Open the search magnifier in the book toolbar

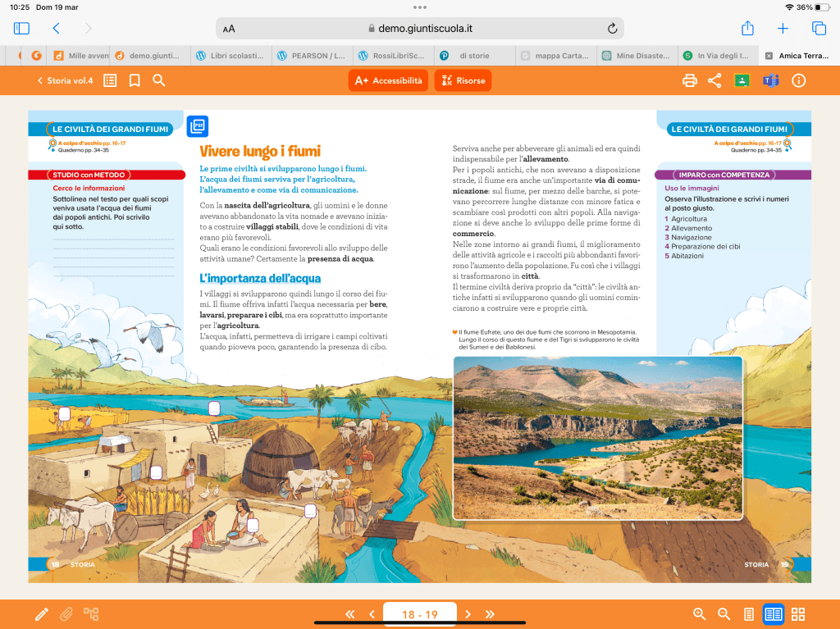coord(159,80)
